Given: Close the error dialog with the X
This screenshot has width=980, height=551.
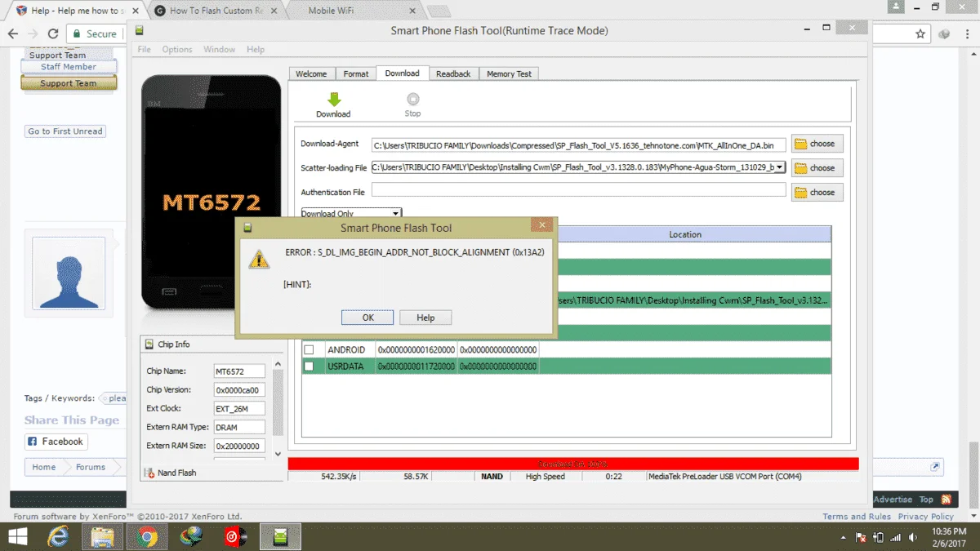Looking at the screenshot, I should (541, 225).
